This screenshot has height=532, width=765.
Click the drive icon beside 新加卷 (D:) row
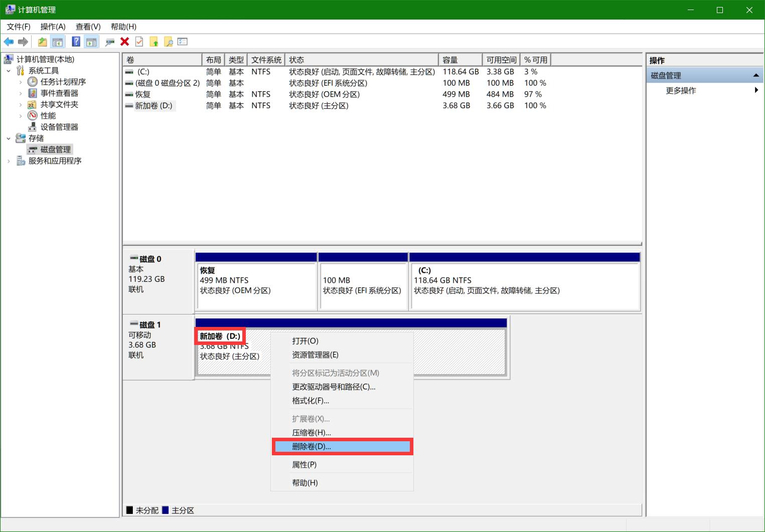129,106
